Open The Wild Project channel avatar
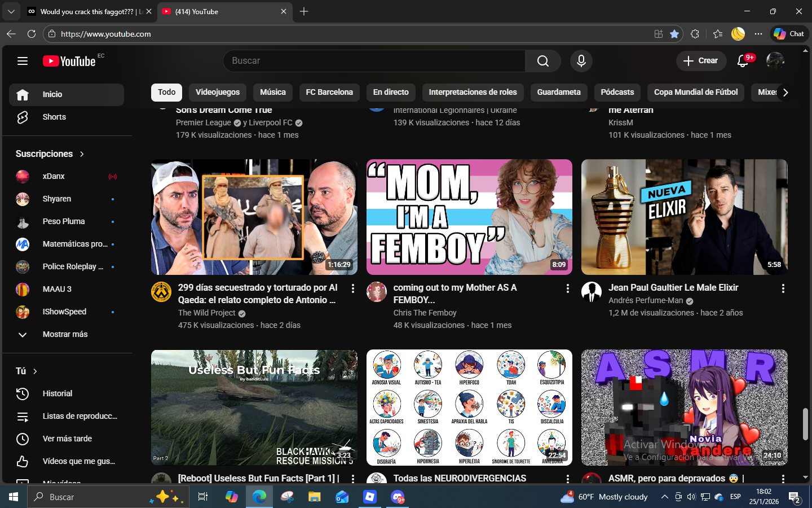The image size is (812, 508). 161,292
